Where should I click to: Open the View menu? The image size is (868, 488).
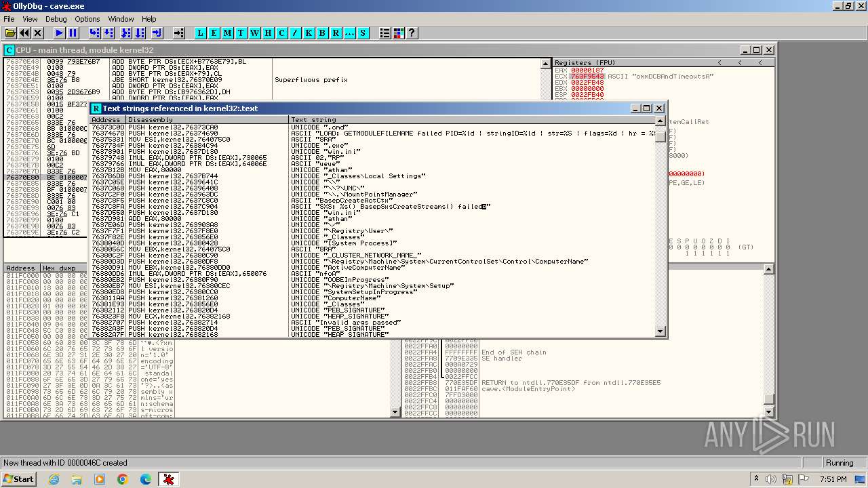point(30,19)
